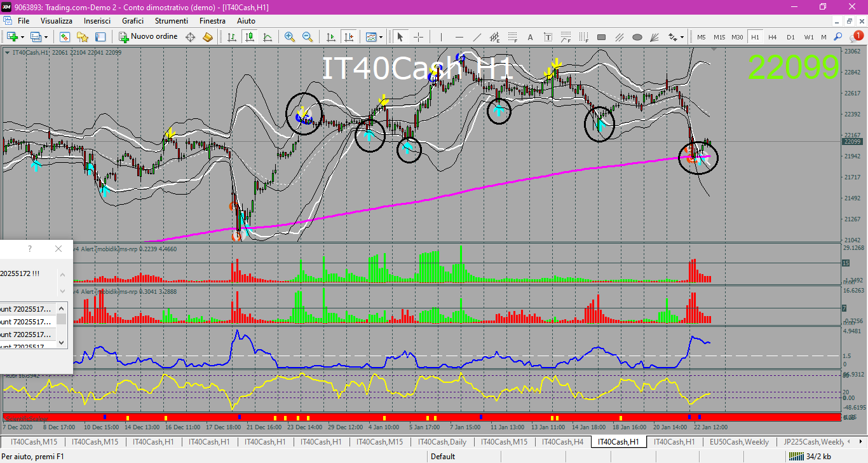Zoom in on the chart

(x=290, y=37)
